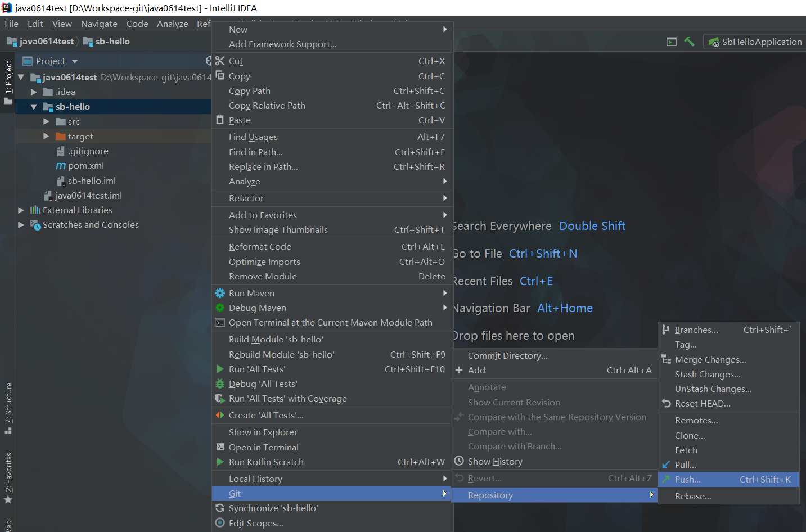806x532 pixels.
Task: Open the Navigate menu
Action: pyautogui.click(x=99, y=24)
